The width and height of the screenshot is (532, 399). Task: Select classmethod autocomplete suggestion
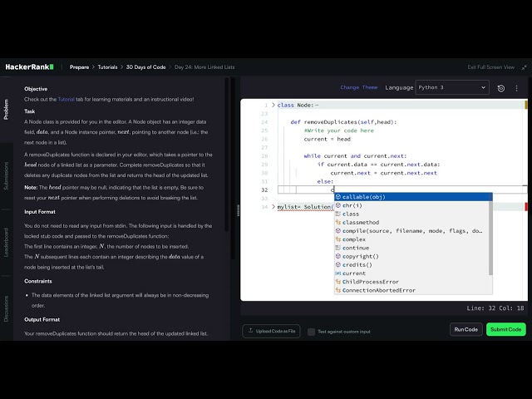[411, 222]
